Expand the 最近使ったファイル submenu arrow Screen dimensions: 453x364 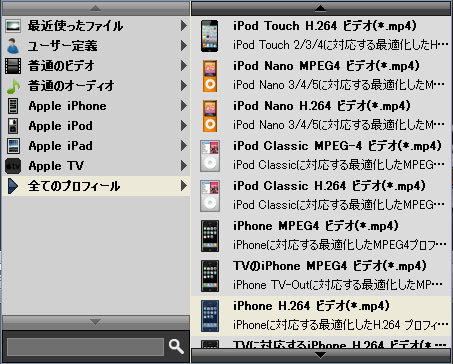pyautogui.click(x=184, y=26)
